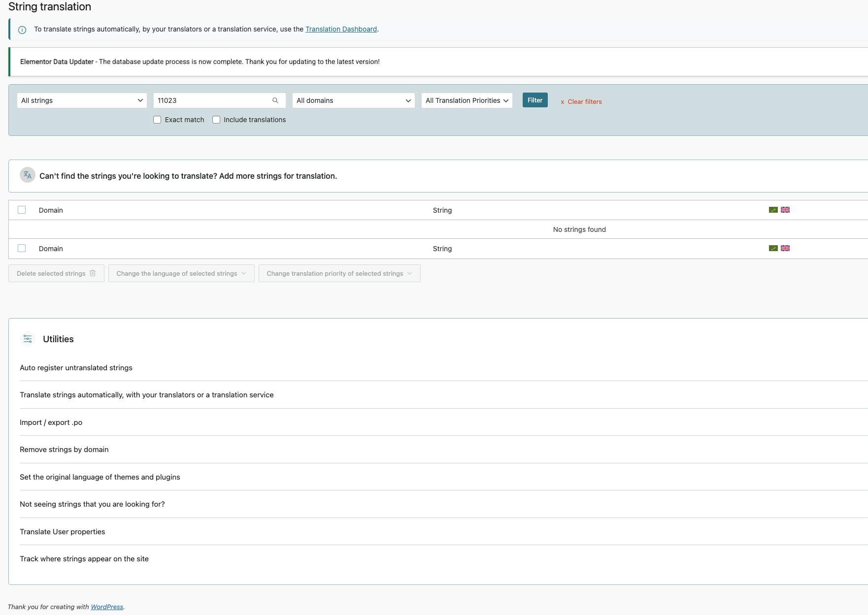This screenshot has height=615, width=868.
Task: Tick the Include translations checkbox
Action: click(x=216, y=120)
